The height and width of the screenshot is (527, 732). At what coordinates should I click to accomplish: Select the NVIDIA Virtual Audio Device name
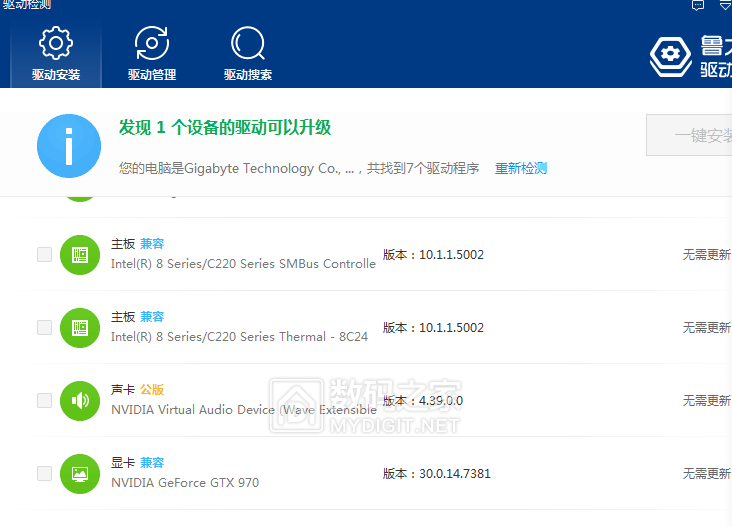click(x=244, y=409)
